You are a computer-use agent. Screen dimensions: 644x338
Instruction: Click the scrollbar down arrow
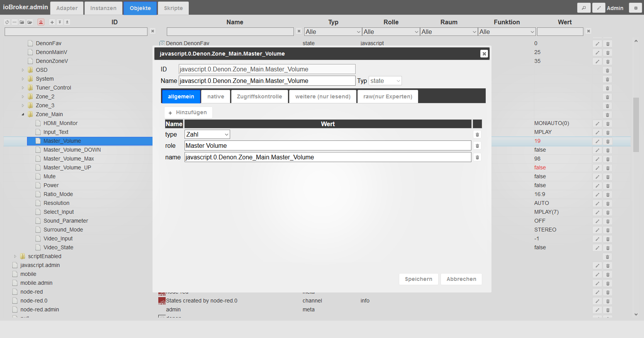(636, 314)
